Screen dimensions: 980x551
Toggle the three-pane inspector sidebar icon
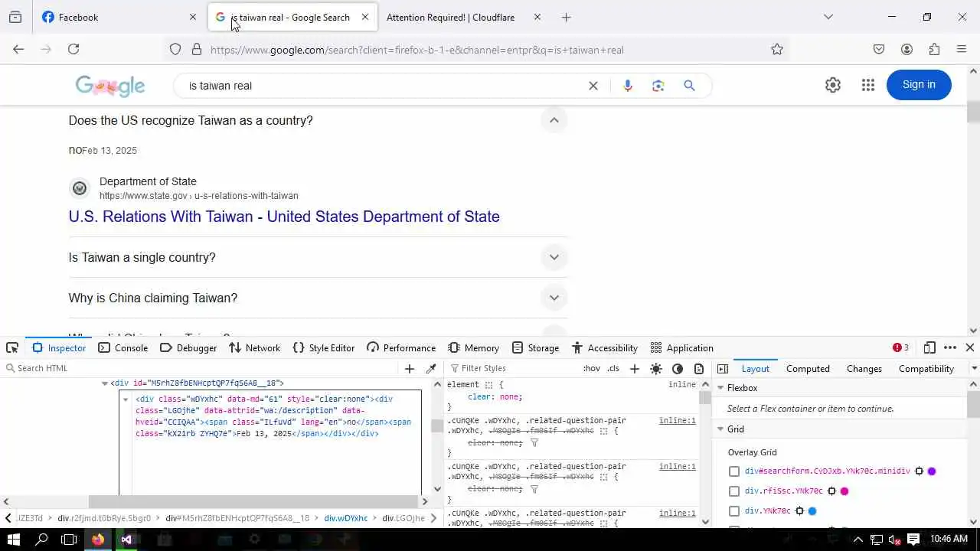click(723, 369)
